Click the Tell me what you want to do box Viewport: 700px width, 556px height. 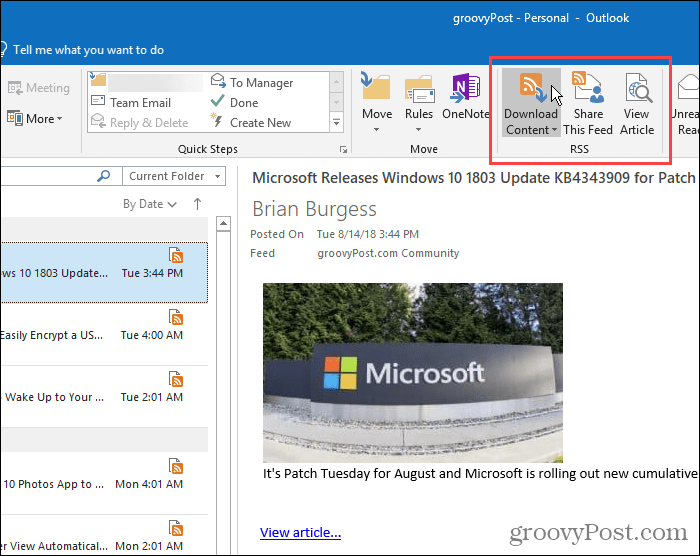[88, 50]
